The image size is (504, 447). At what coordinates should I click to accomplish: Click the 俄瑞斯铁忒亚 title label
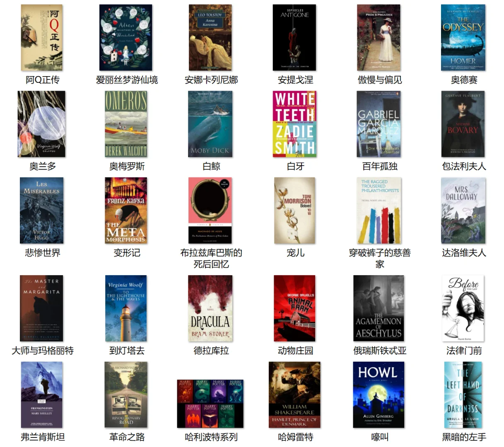coord(380,351)
